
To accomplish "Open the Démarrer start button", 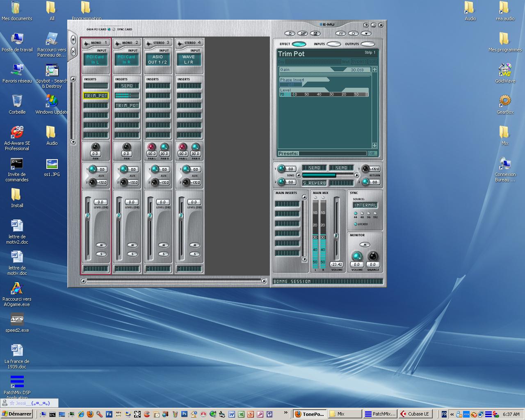I will tap(16, 414).
